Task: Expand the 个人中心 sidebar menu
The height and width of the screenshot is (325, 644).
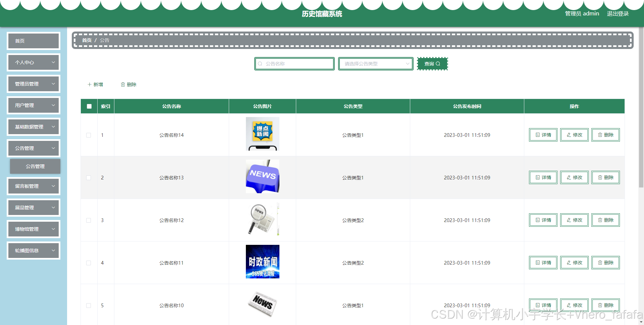Action: pos(34,62)
